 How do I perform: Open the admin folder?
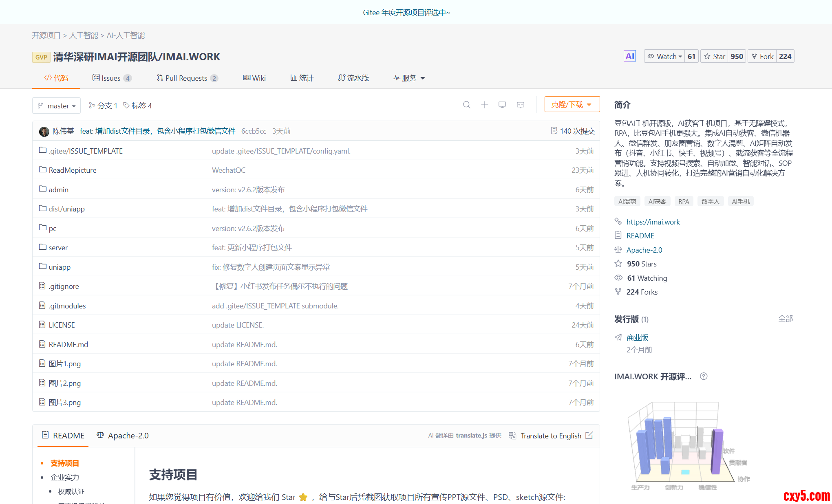(x=58, y=190)
